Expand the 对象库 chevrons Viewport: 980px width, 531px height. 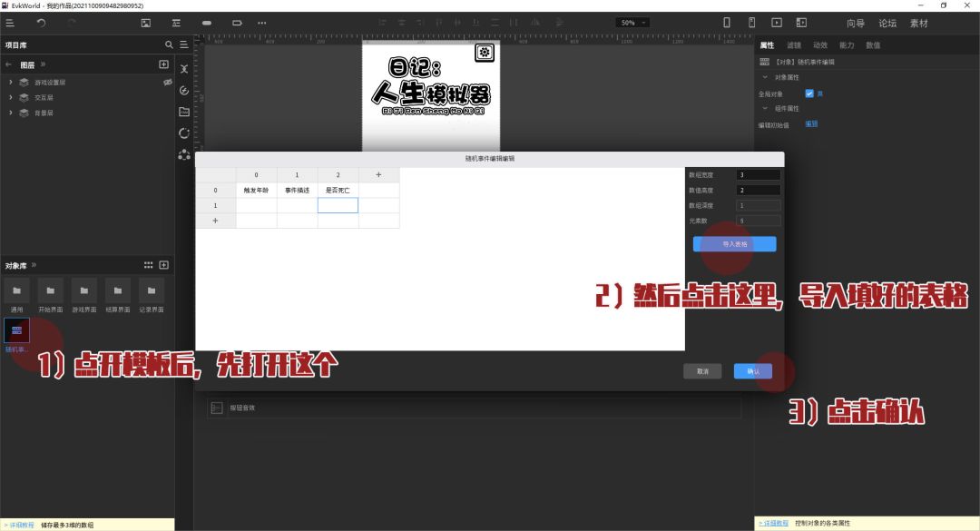(34, 265)
